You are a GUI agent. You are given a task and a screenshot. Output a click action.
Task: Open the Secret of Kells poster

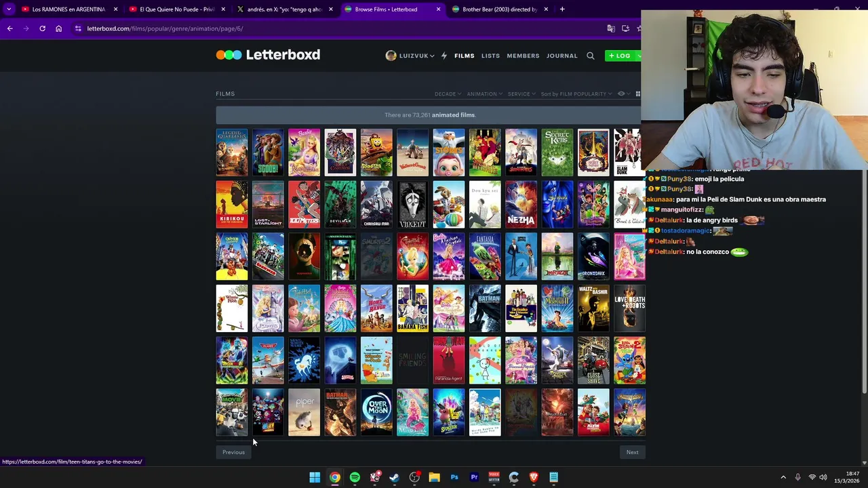pyautogui.click(x=557, y=152)
